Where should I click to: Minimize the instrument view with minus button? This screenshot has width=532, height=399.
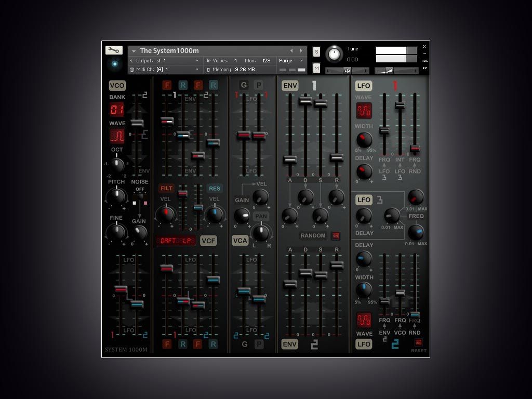tap(424, 54)
